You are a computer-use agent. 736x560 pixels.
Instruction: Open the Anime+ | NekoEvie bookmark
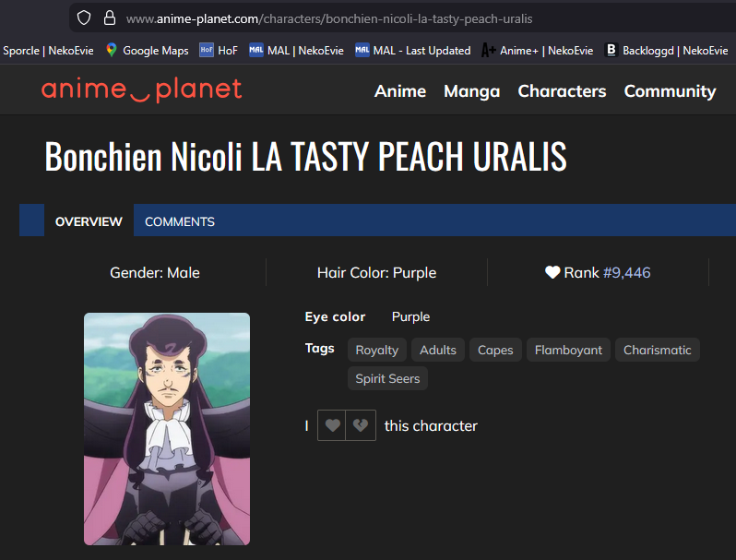pyautogui.click(x=537, y=50)
